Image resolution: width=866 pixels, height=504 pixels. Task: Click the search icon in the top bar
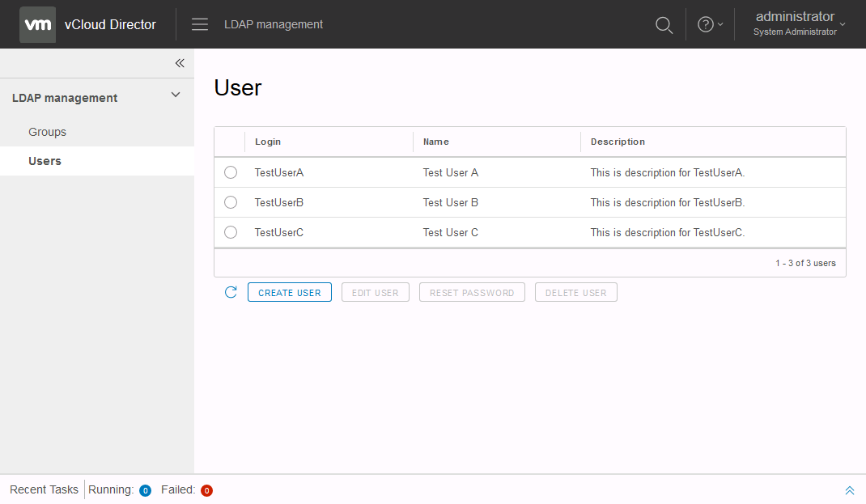pos(664,25)
